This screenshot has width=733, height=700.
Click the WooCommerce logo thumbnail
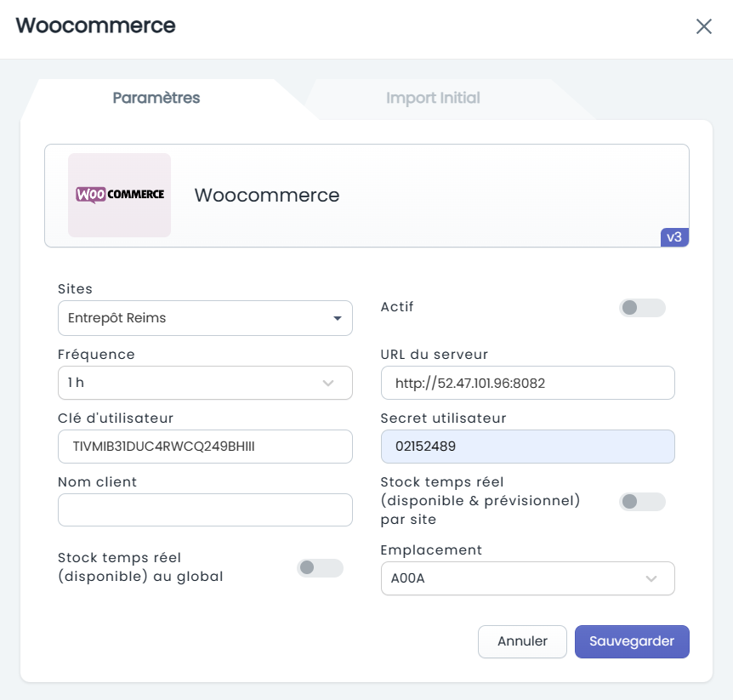coord(120,195)
